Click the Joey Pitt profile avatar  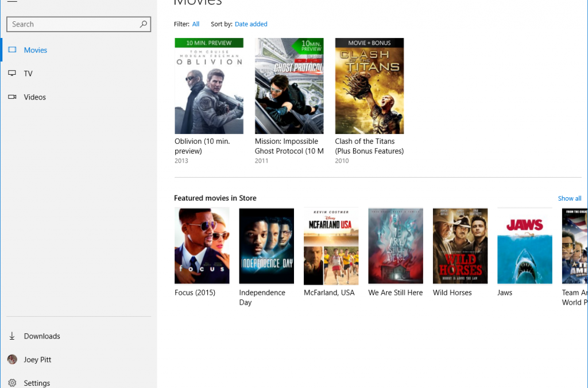pos(12,359)
